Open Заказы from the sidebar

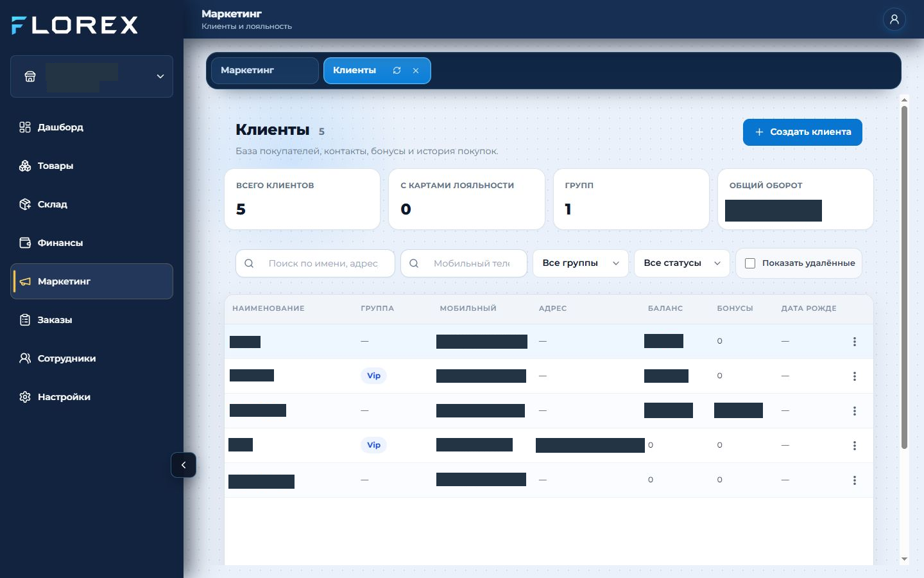click(x=92, y=320)
